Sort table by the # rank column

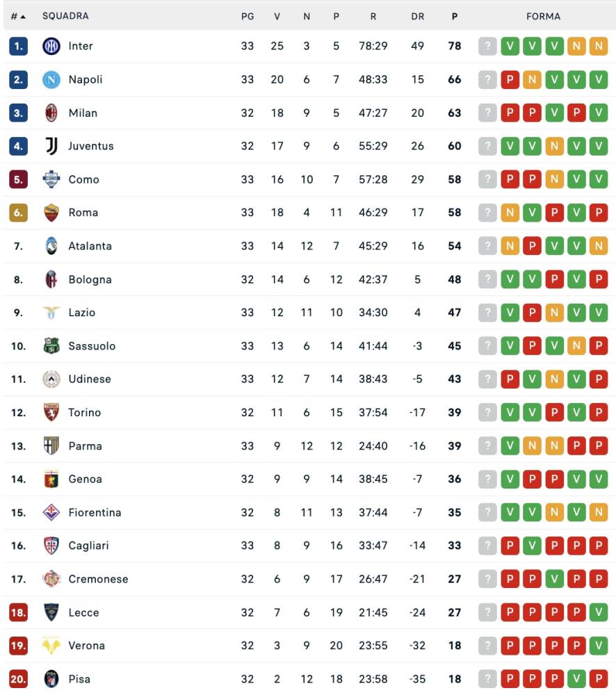18,16
